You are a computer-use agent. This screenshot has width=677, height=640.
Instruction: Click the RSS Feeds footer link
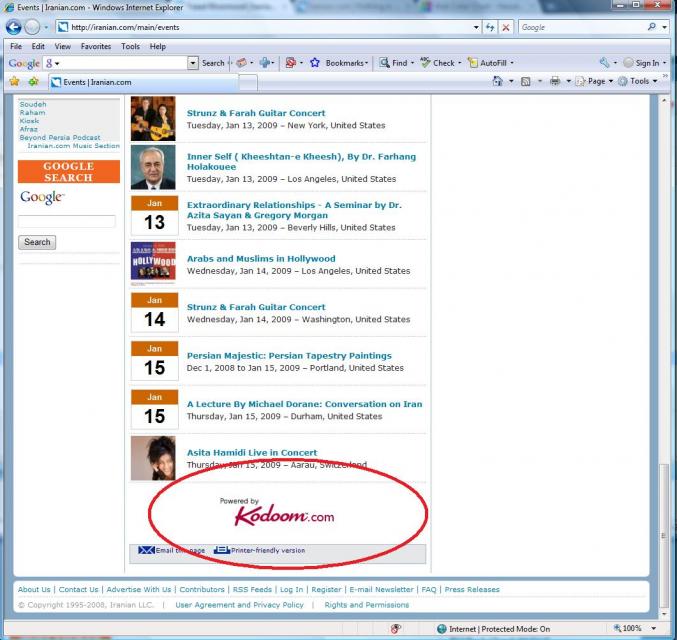tap(252, 589)
